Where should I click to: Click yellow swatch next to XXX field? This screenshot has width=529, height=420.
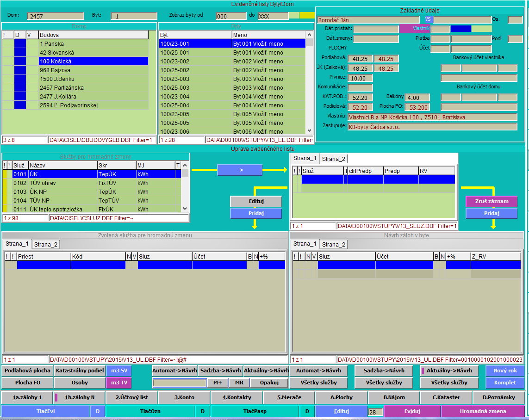coord(307,16)
